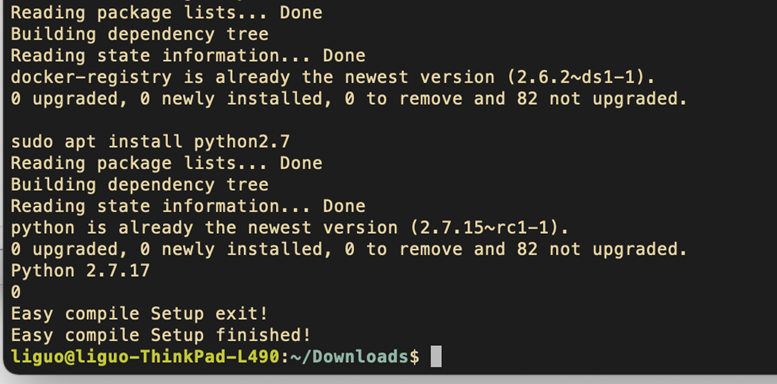Click the lone 0 exit code line
The image size is (777, 384).
[x=16, y=292]
